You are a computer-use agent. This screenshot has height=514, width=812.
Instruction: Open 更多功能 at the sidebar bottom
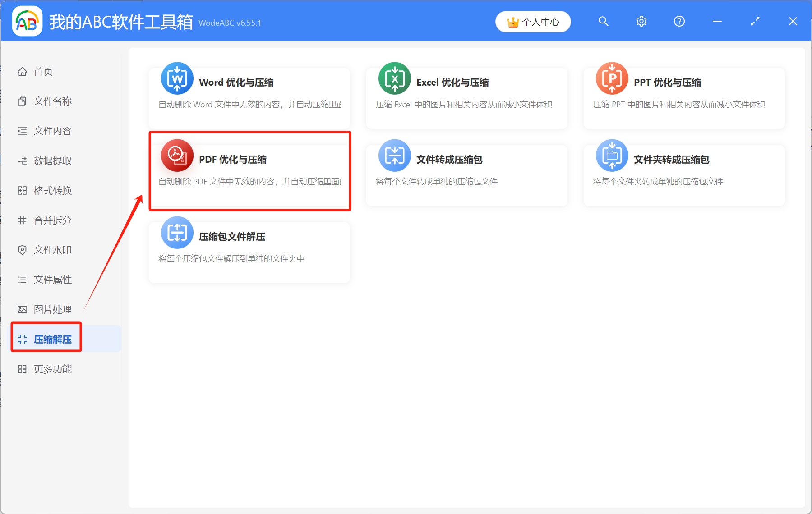[52, 369]
